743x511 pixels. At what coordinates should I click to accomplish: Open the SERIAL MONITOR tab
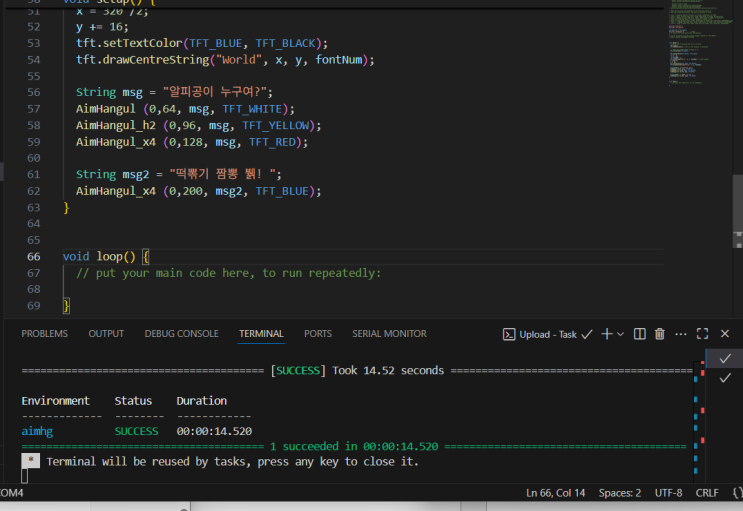coord(389,334)
